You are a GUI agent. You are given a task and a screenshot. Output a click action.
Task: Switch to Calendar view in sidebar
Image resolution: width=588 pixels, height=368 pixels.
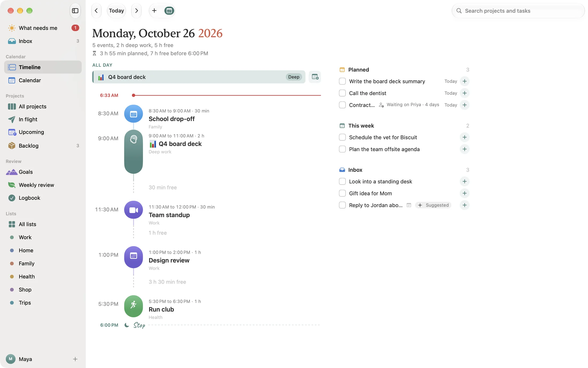point(43,80)
